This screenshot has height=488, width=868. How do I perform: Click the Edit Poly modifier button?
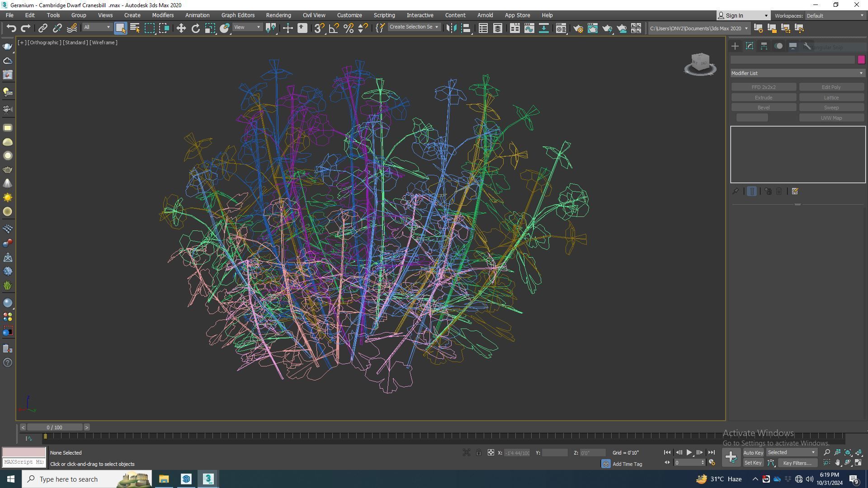click(831, 87)
